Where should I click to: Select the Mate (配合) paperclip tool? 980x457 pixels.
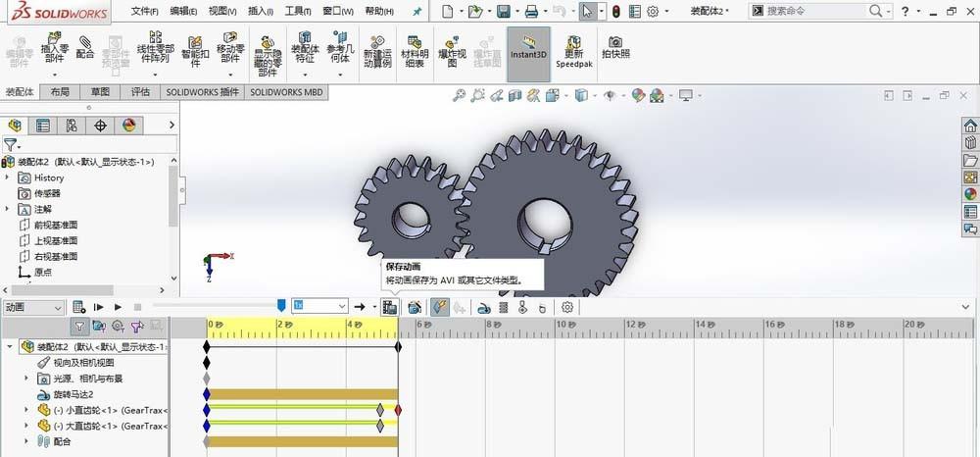pyautogui.click(x=84, y=46)
